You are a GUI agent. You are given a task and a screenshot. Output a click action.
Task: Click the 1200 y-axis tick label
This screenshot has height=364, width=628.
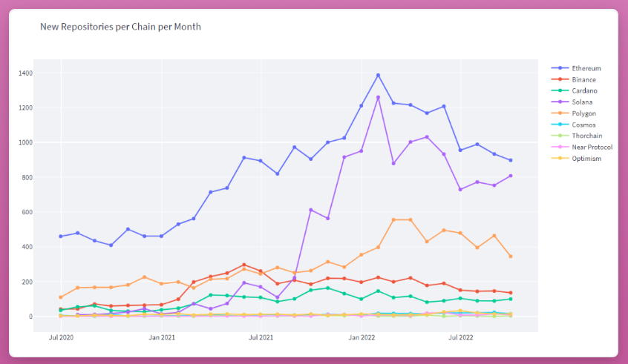pyautogui.click(x=25, y=108)
